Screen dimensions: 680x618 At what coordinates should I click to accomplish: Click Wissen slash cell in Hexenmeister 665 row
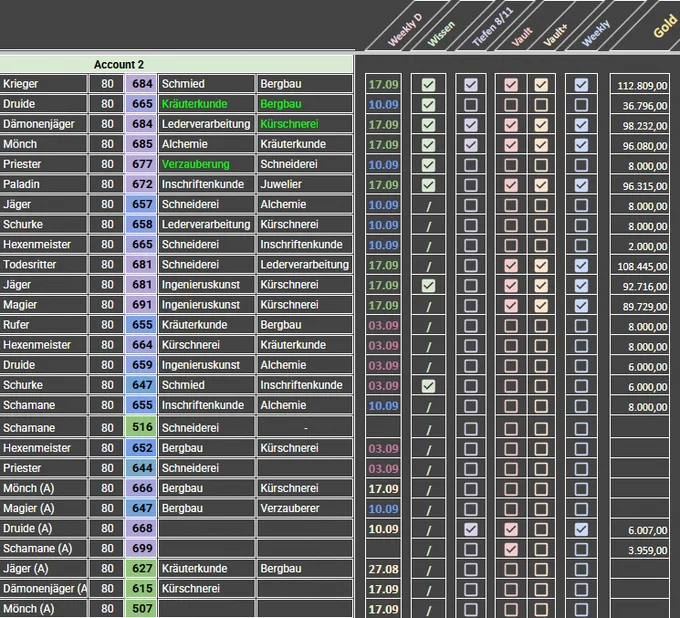(428, 245)
